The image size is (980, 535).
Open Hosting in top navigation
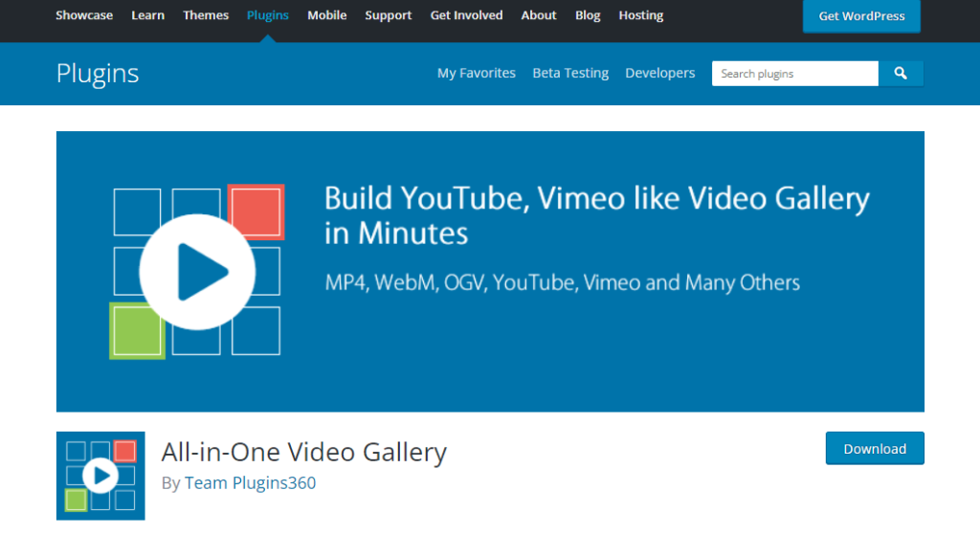point(640,15)
